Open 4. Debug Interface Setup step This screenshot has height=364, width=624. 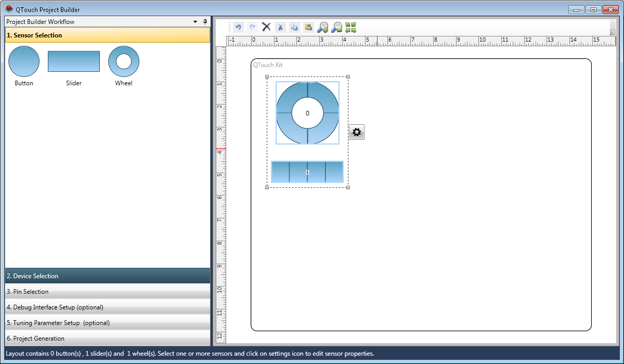(x=108, y=307)
